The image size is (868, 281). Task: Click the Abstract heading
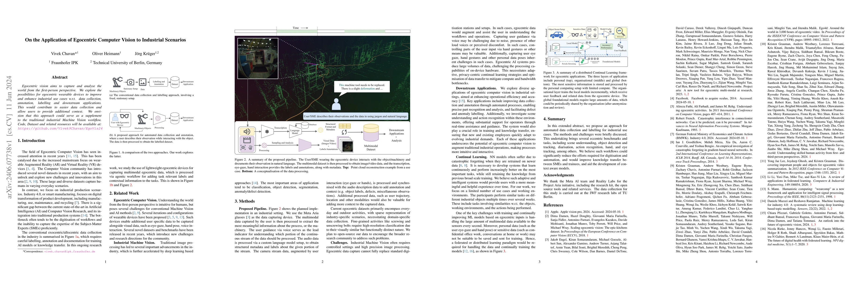(60, 77)
